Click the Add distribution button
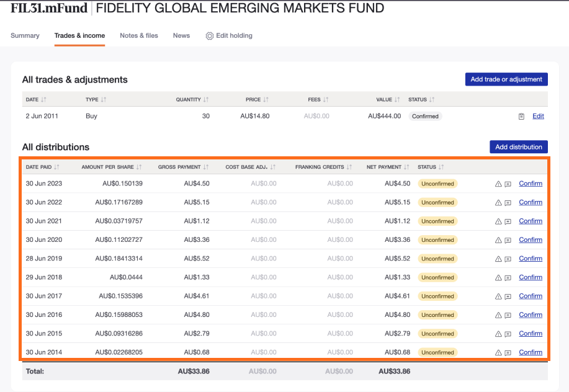Screen dimensions: 569x392 518,147
